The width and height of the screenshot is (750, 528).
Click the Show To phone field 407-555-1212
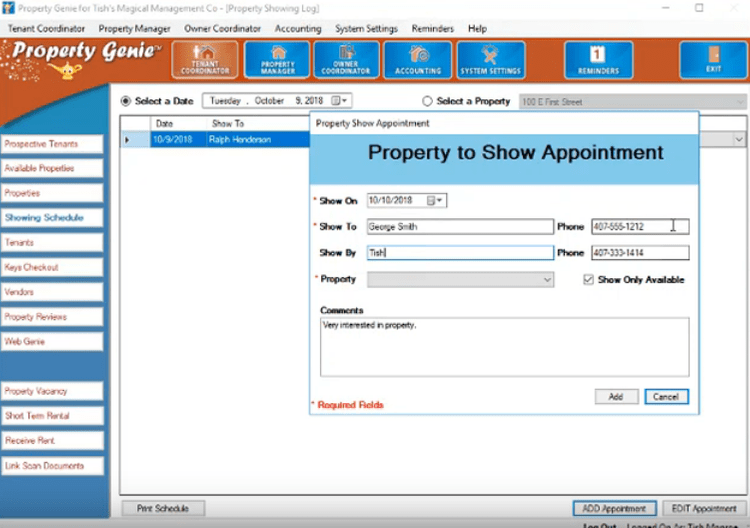click(x=640, y=227)
